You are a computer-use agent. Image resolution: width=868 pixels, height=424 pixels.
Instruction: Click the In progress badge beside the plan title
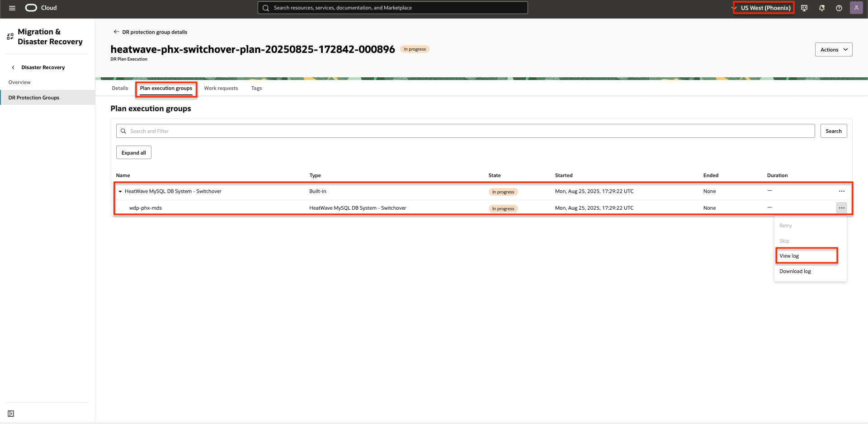(415, 49)
